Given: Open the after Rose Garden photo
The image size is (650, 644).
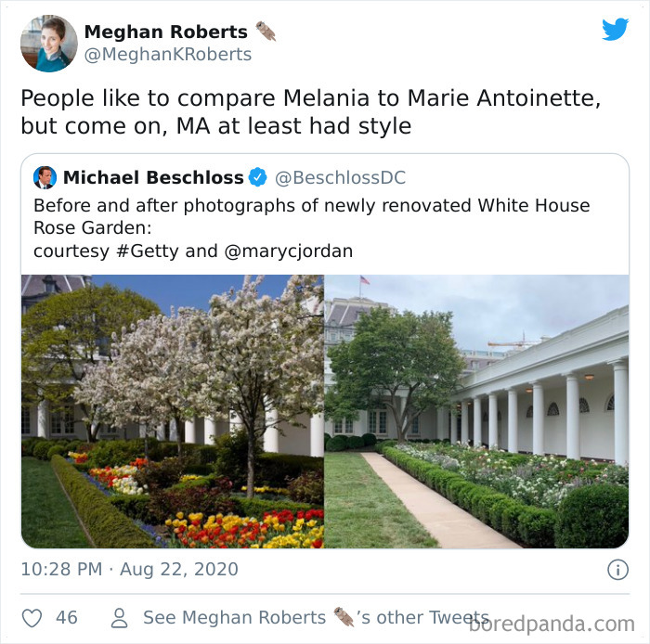Looking at the screenshot, I should (476, 411).
